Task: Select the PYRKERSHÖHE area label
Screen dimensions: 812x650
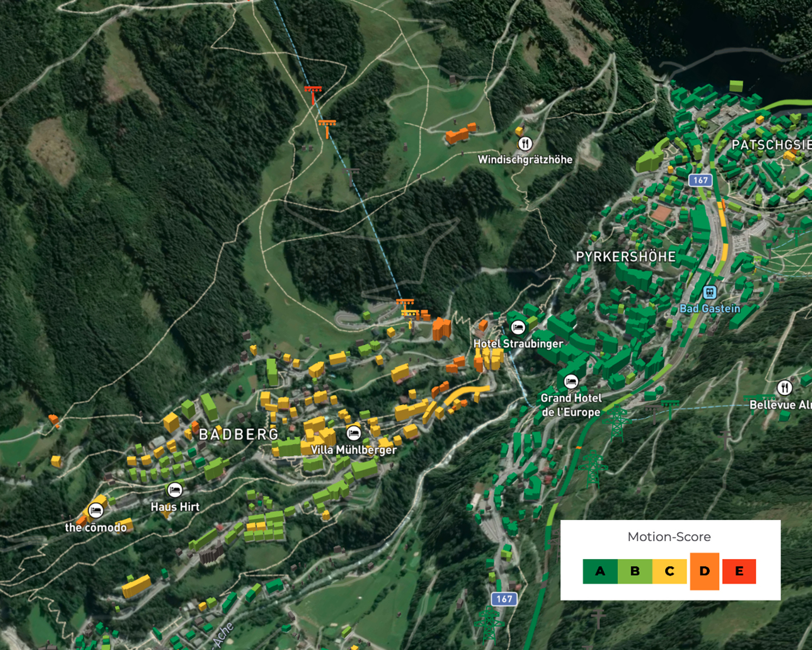Action: pos(626,257)
